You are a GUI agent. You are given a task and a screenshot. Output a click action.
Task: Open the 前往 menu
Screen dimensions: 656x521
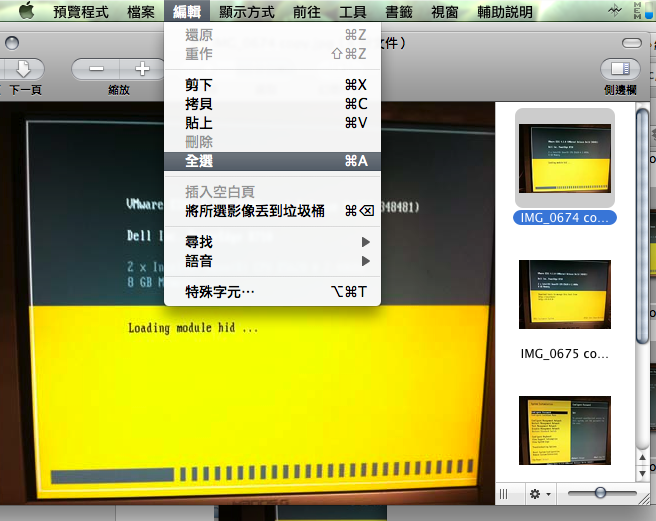[307, 12]
